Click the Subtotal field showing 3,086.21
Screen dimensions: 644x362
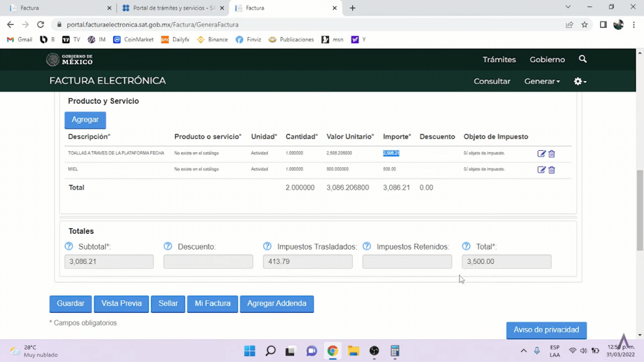pyautogui.click(x=109, y=261)
